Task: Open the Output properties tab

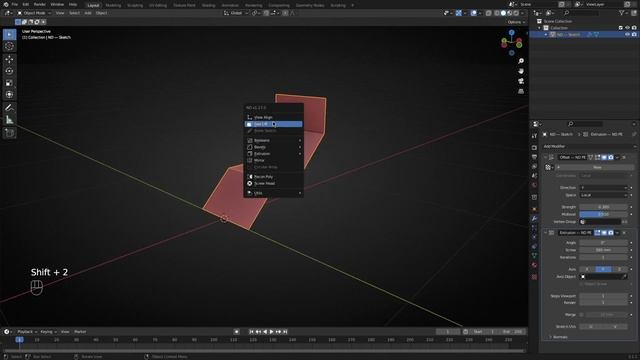Action: 534,157
